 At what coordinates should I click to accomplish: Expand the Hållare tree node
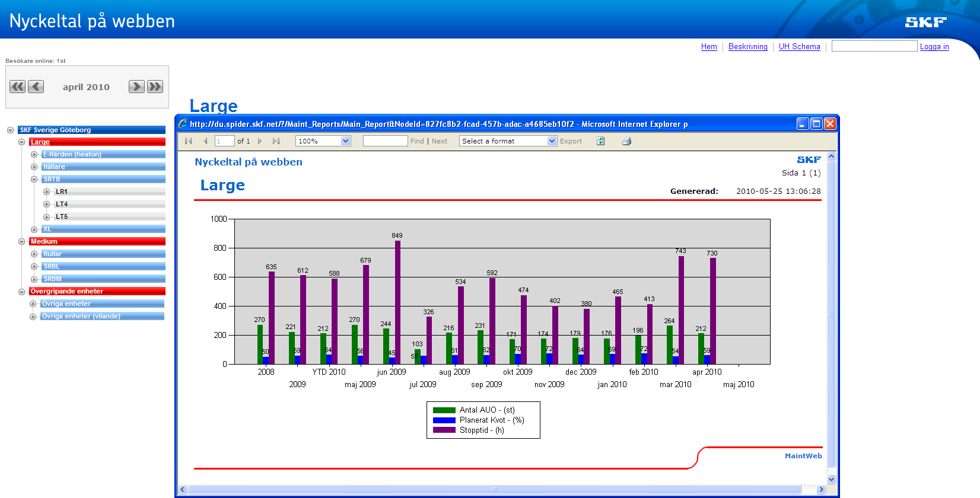point(34,167)
